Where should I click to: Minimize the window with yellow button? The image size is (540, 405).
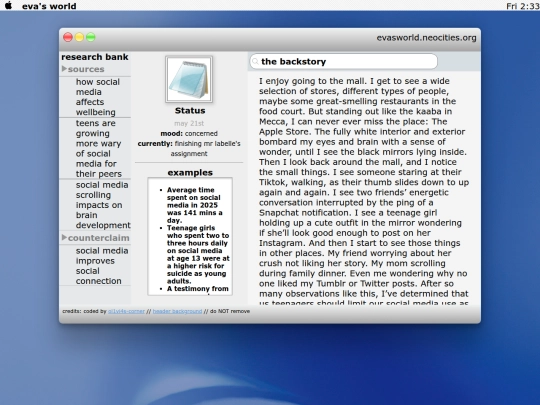(79, 37)
